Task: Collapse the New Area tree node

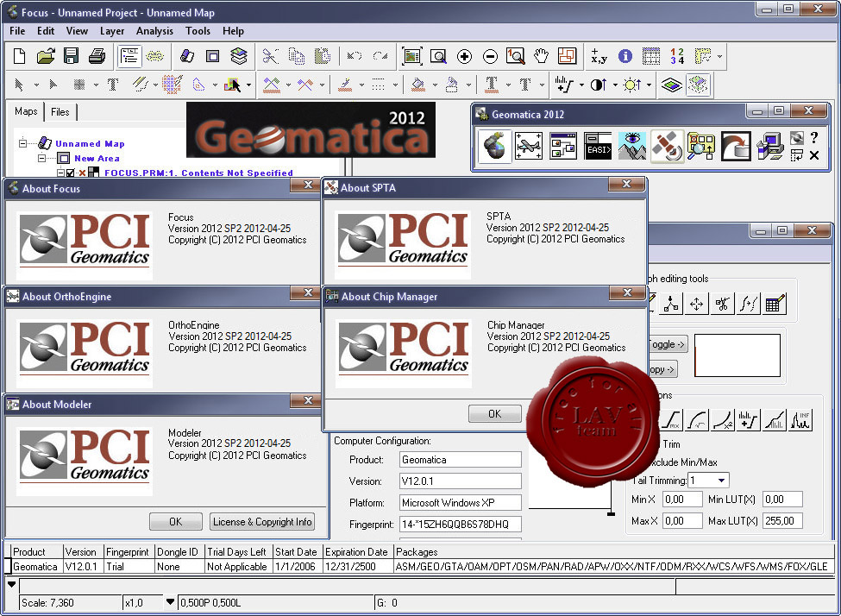Action: click(42, 158)
